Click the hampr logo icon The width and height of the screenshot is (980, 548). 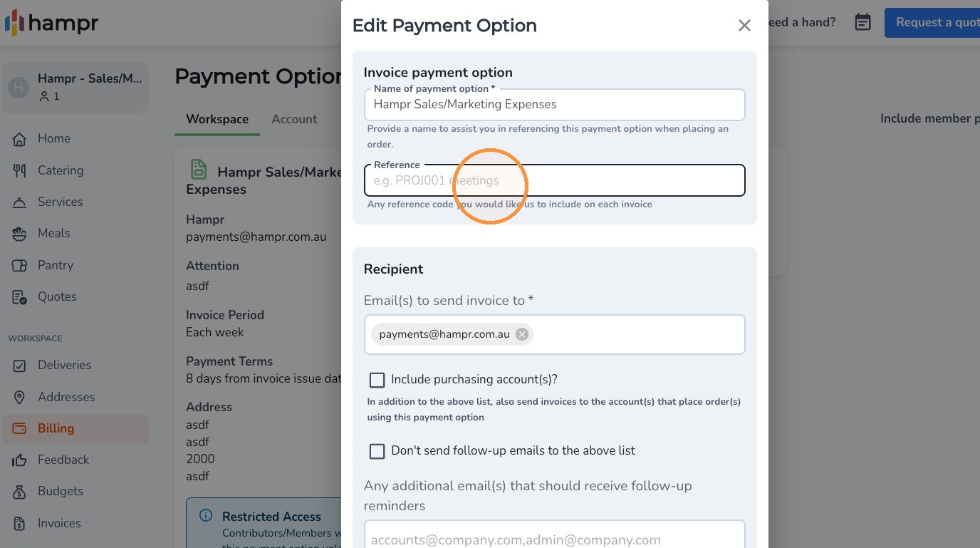(x=15, y=23)
